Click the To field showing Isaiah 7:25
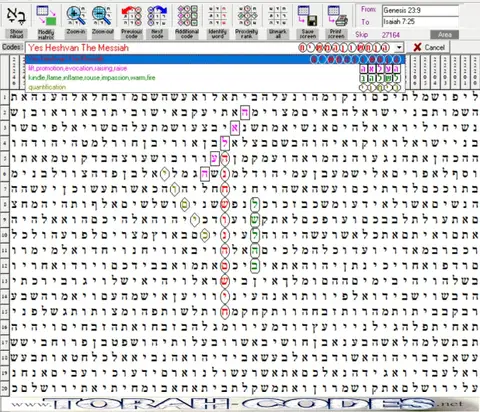The image size is (480, 412). pyautogui.click(x=420, y=22)
